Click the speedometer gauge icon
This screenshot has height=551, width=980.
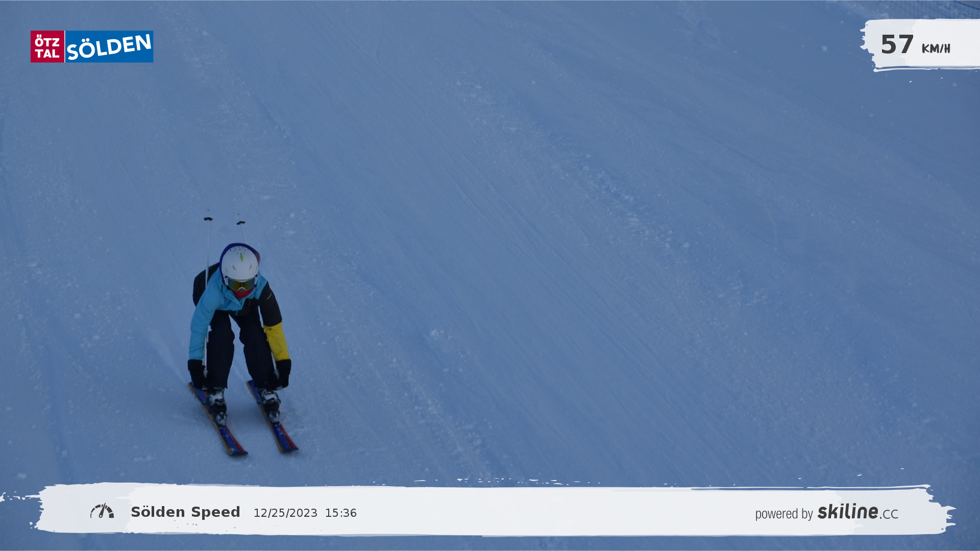point(102,511)
